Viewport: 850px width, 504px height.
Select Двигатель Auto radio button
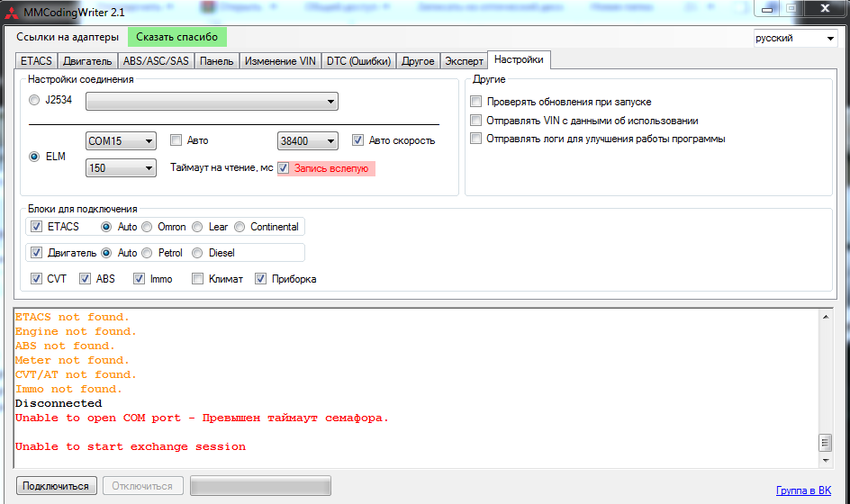(106, 253)
